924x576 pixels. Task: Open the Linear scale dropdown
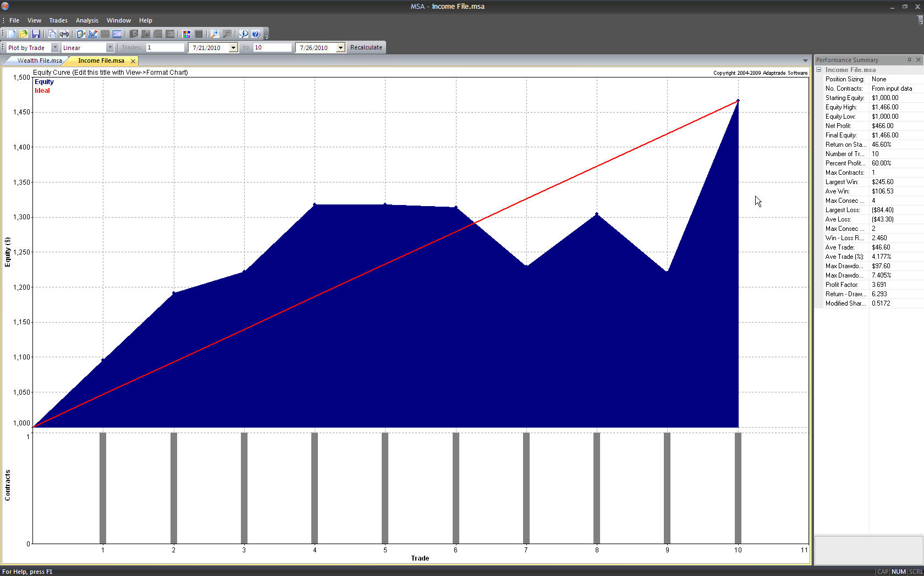coord(109,48)
